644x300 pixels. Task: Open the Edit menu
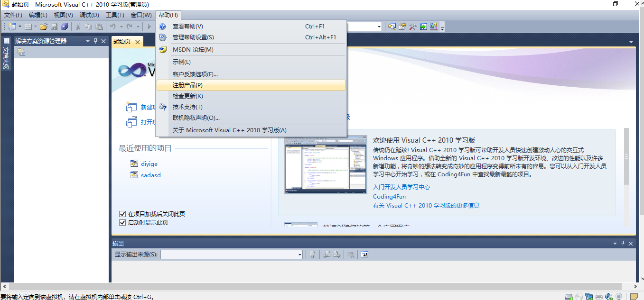coord(38,15)
